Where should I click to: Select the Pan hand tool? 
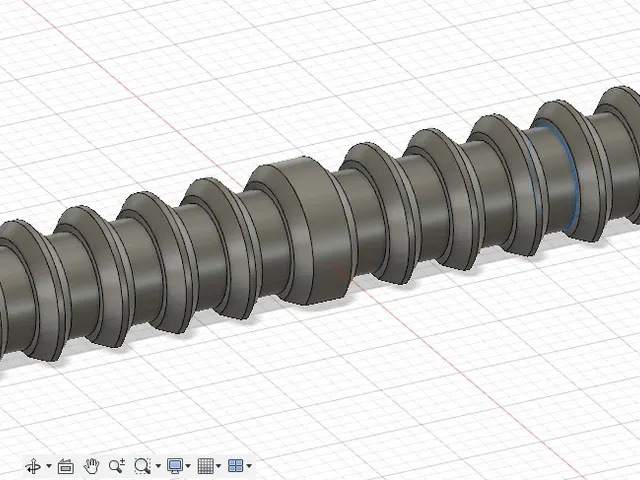click(91, 466)
